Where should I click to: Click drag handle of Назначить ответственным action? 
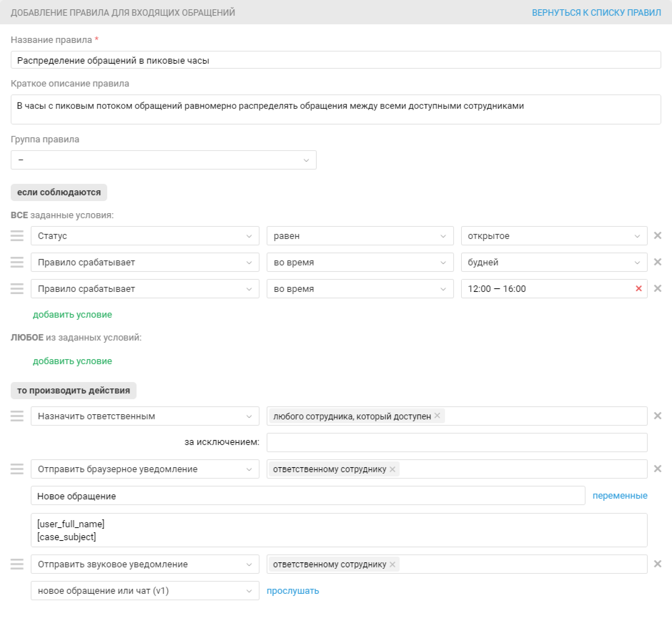pos(17,416)
